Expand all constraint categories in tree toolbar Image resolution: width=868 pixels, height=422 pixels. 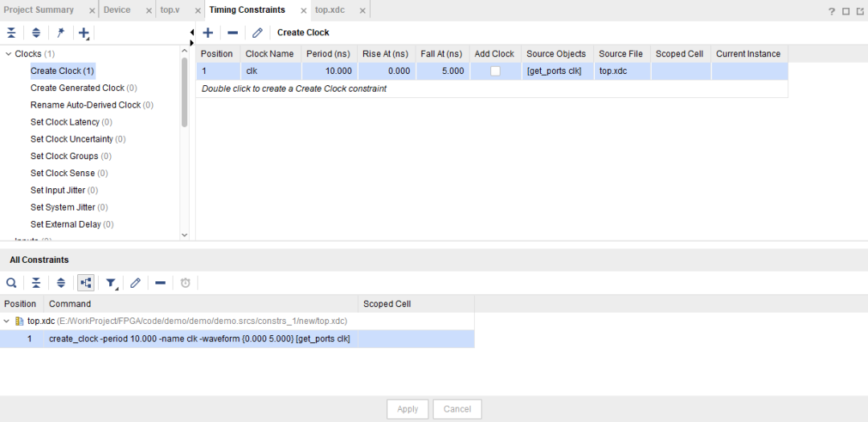pyautogui.click(x=36, y=33)
